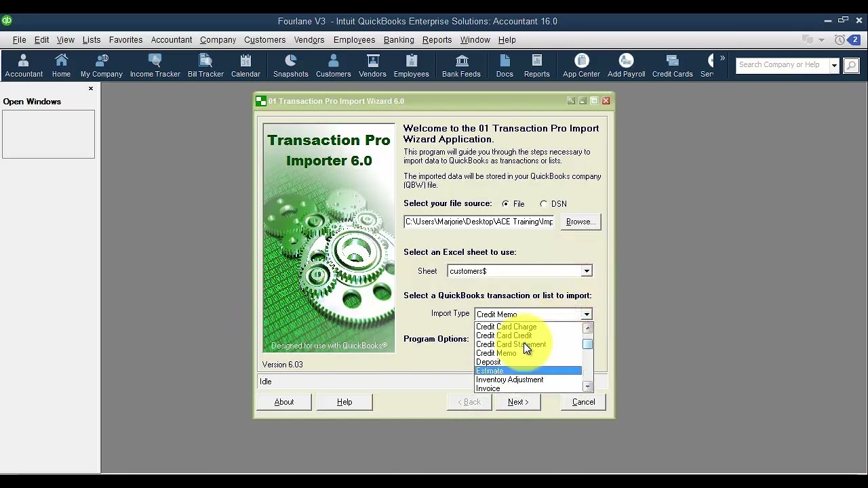The image size is (868, 488).
Task: Open the dropdown arrow next to chat icon
Action: point(821,41)
